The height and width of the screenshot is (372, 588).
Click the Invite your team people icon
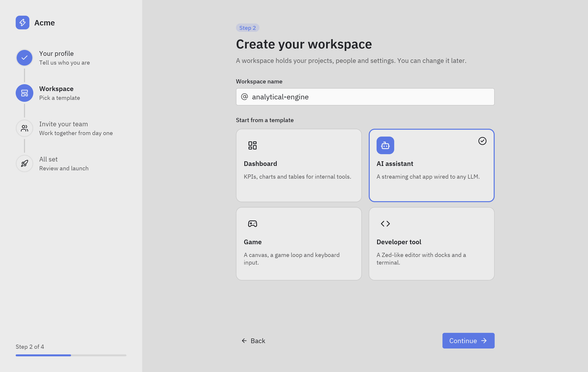24,128
